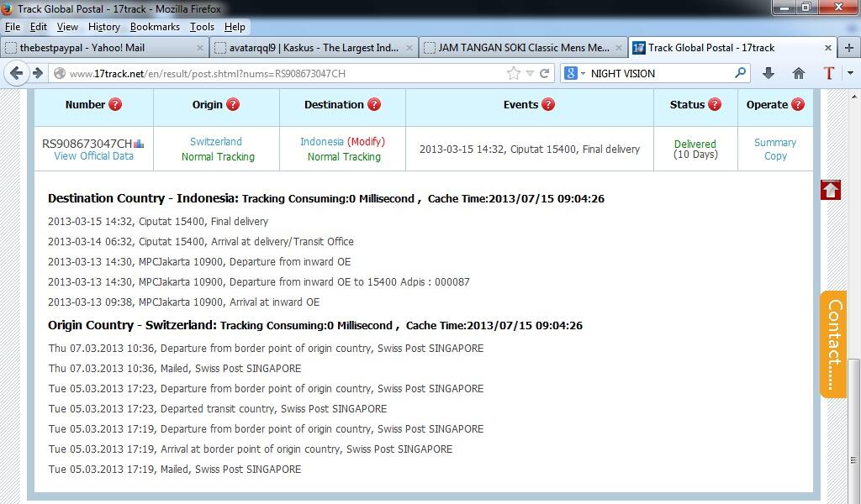Open a new tab with plus button

point(849,48)
